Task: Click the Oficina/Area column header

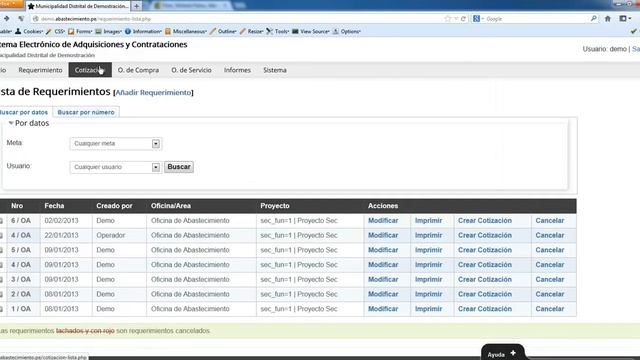Action: pos(171,206)
